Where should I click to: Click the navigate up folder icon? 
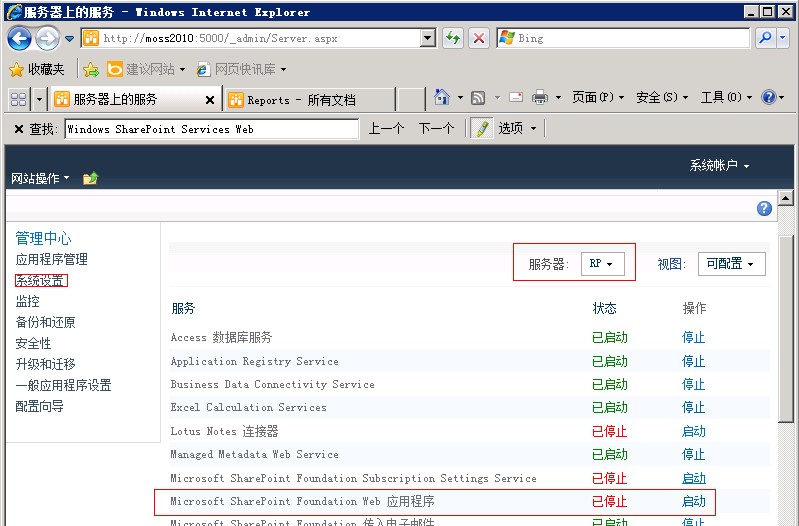pyautogui.click(x=90, y=178)
